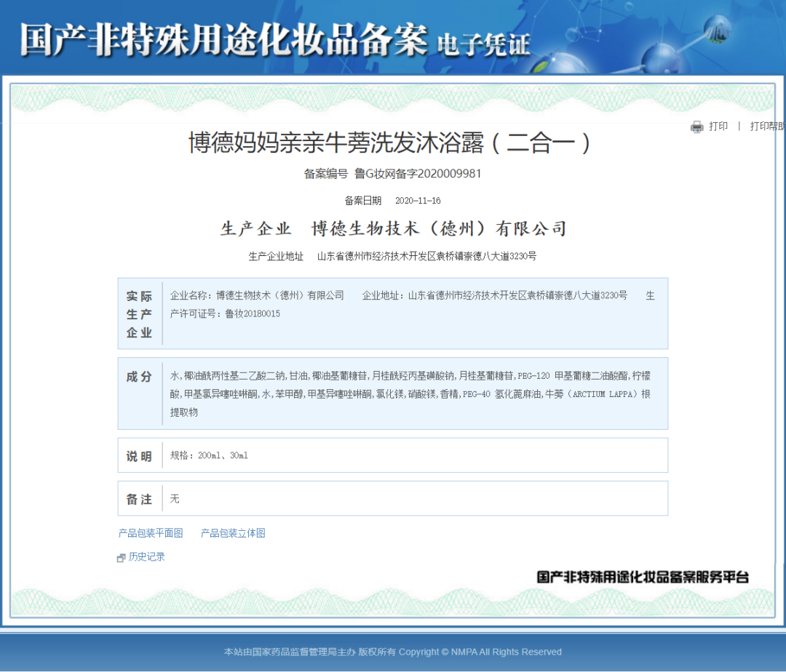
Task: Click the 备注 remarks section label
Action: click(139, 499)
